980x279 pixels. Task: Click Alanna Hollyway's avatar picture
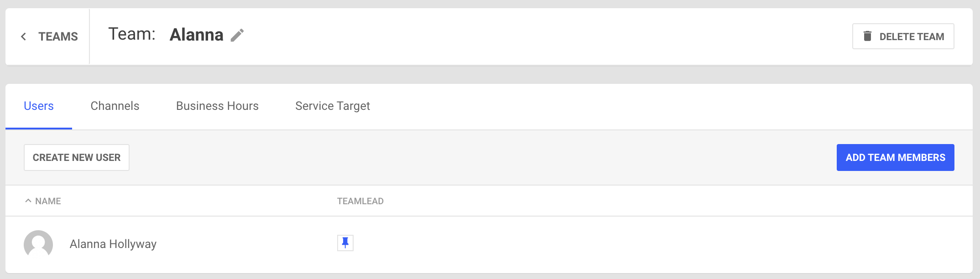coord(38,244)
